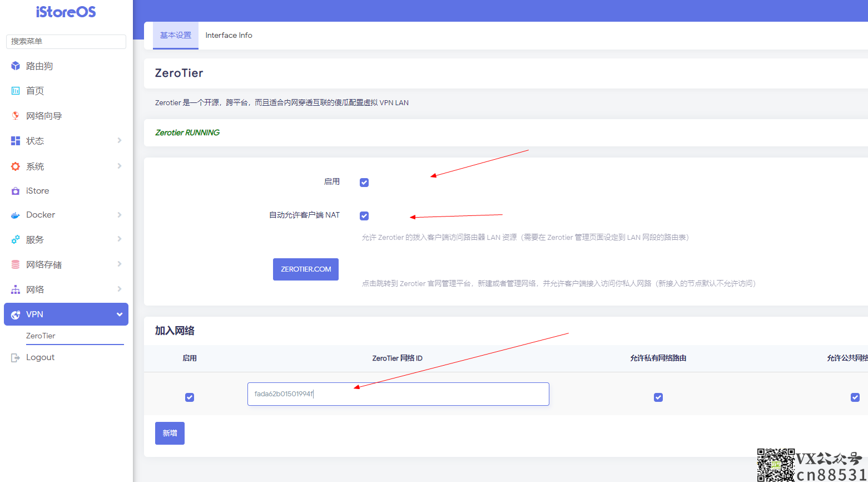This screenshot has height=482, width=868.
Task: Click the ZeroTier 网络 ID input field
Action: coord(398,394)
